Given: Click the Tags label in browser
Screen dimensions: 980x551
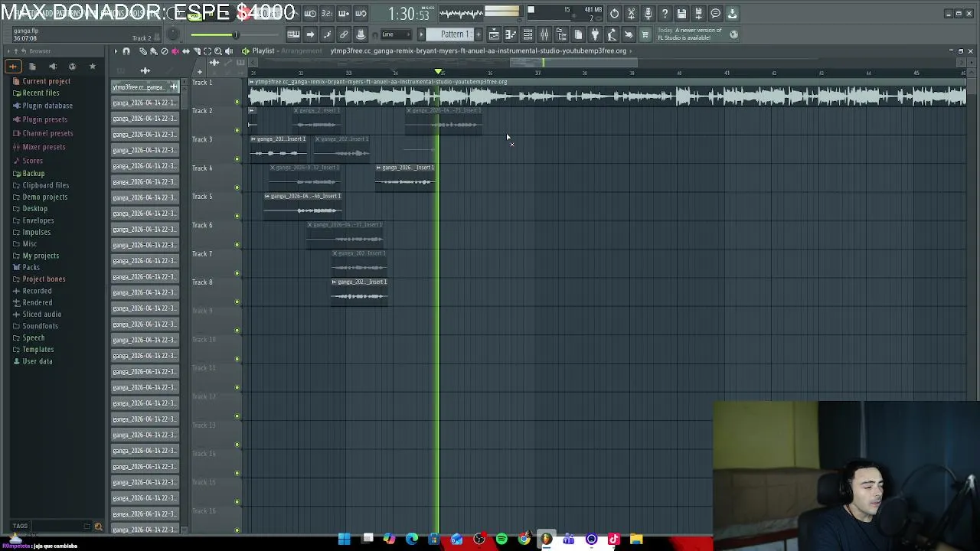Looking at the screenshot, I should coord(20,526).
